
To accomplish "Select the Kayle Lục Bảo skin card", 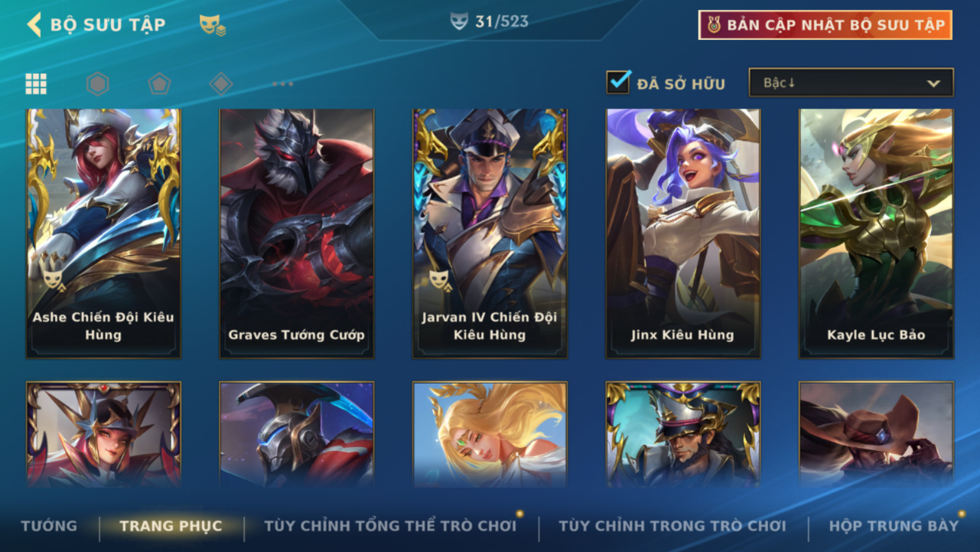I will [x=877, y=234].
